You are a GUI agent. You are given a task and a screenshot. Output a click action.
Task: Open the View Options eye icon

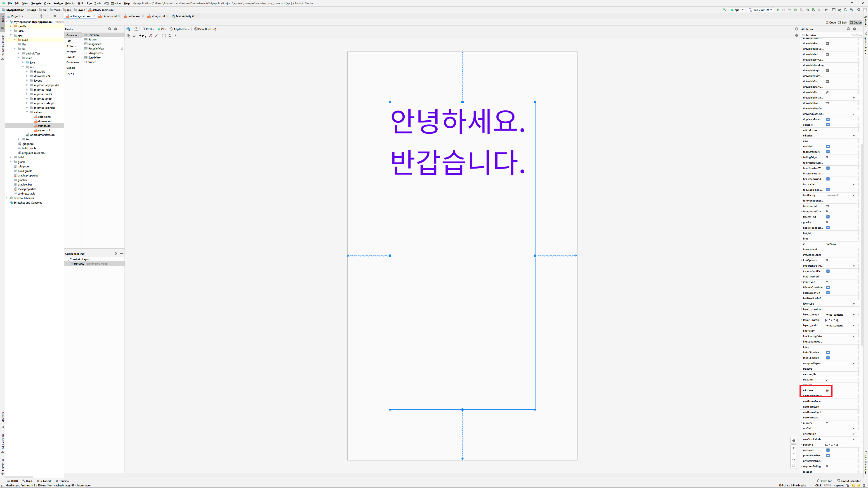pyautogui.click(x=128, y=36)
